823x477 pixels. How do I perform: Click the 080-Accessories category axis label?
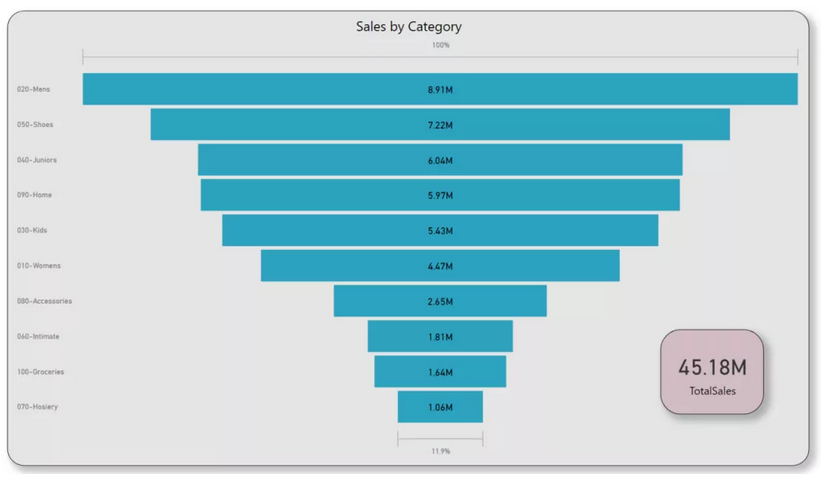click(44, 301)
